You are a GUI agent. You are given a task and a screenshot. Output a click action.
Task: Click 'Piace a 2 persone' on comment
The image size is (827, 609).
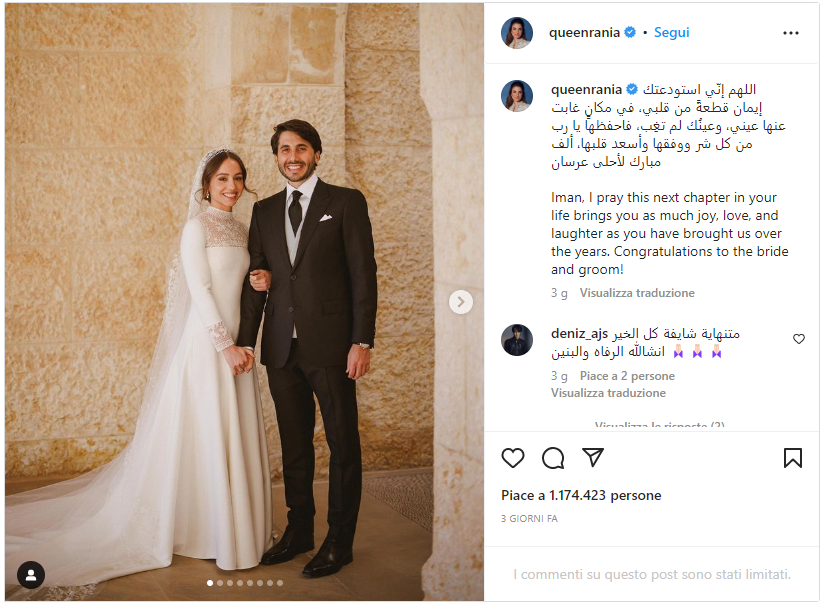click(x=627, y=376)
